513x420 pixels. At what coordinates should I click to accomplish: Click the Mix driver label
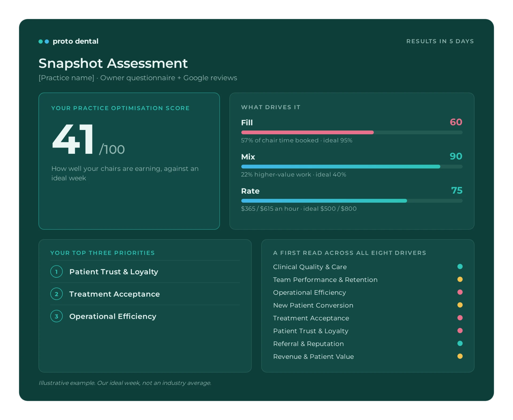coord(248,157)
